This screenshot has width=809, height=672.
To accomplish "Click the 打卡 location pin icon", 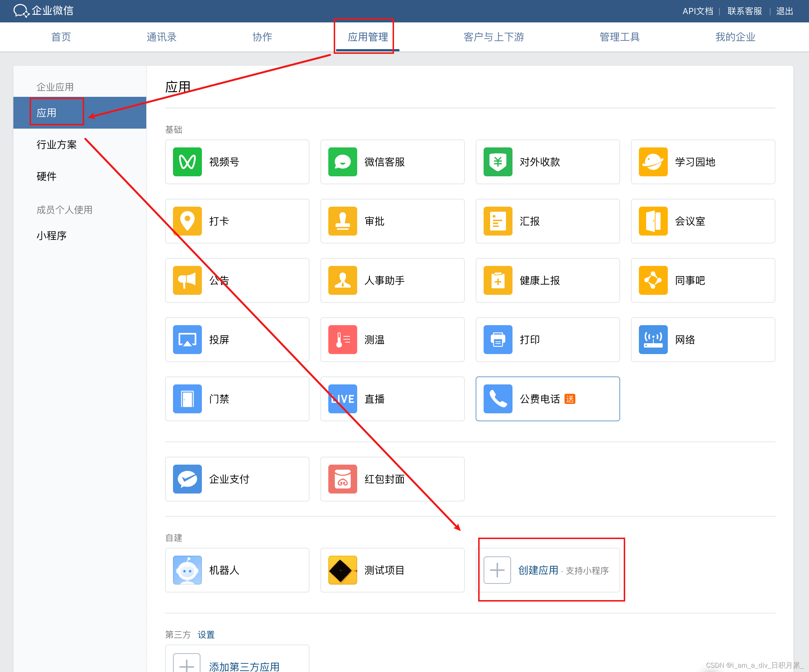I will pyautogui.click(x=187, y=221).
